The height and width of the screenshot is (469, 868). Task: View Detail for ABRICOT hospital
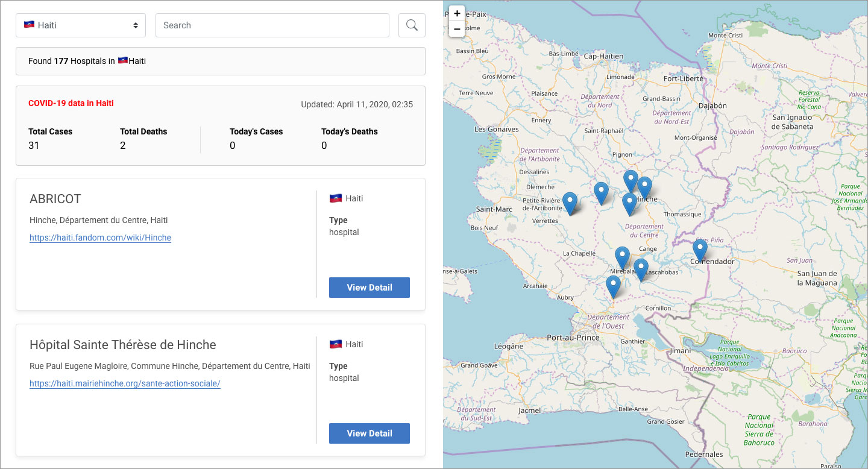click(369, 288)
